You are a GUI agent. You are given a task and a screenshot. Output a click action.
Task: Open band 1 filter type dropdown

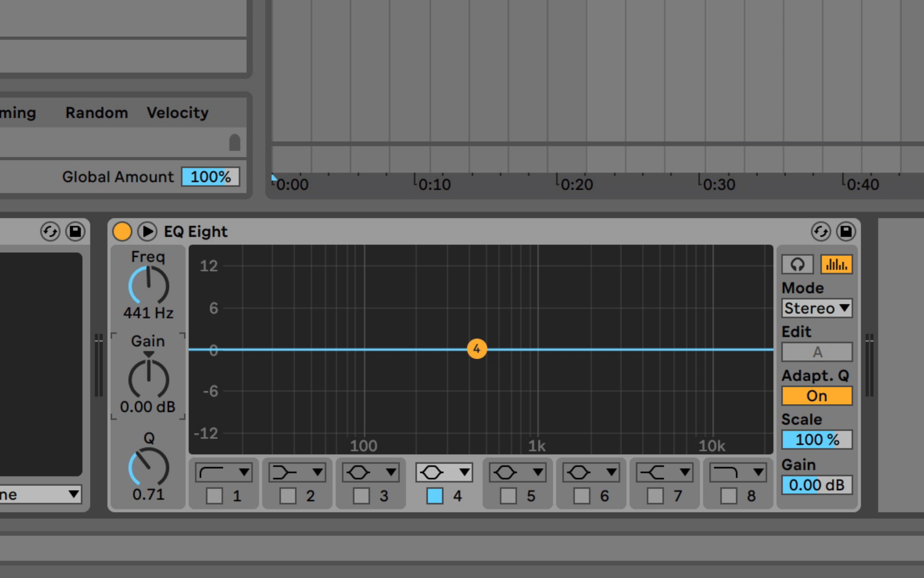pos(224,473)
